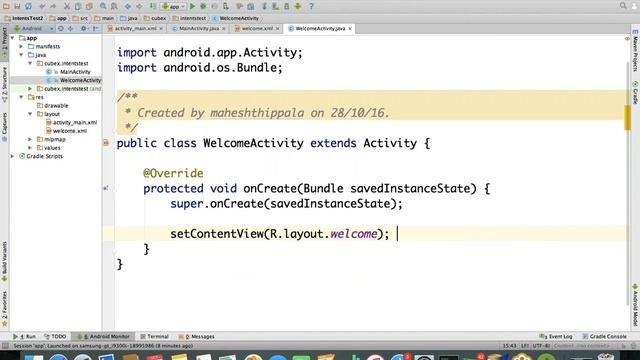Image resolution: width=640 pixels, height=360 pixels.
Task: Open the Project panel gear settings
Action: pos(84,29)
